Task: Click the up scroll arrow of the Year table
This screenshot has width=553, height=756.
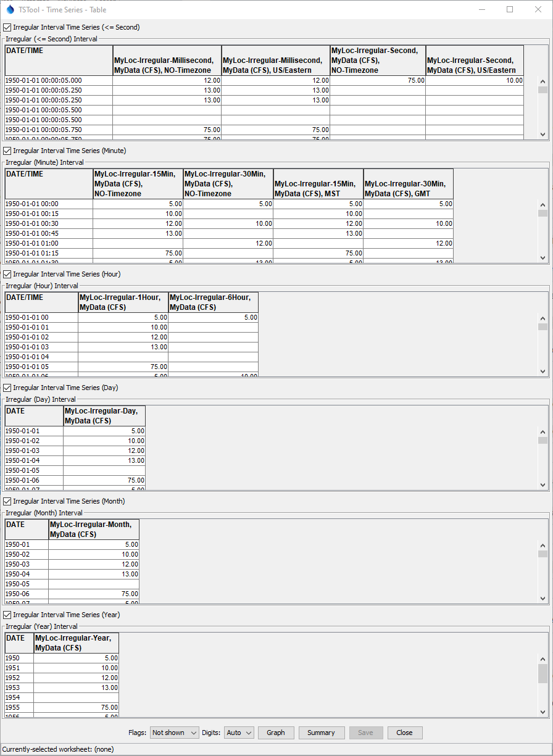Action: 543,658
